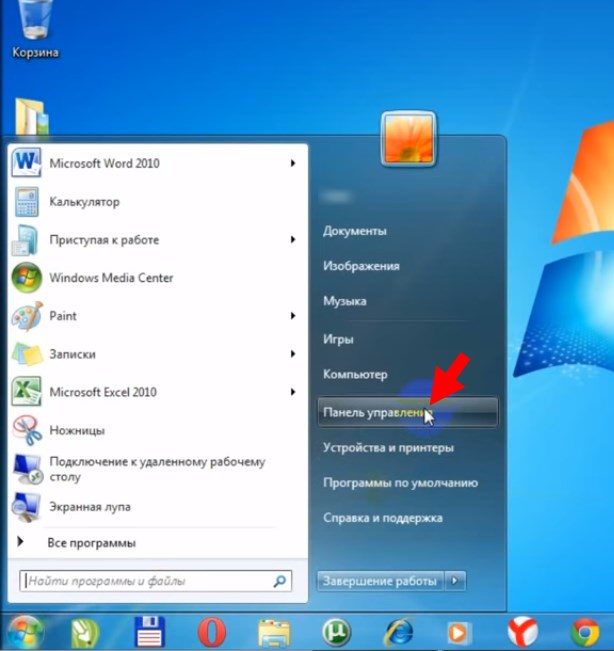Select Подключение к удаленному рабочему столу label
Image resolution: width=614 pixels, height=651 pixels.
157,469
